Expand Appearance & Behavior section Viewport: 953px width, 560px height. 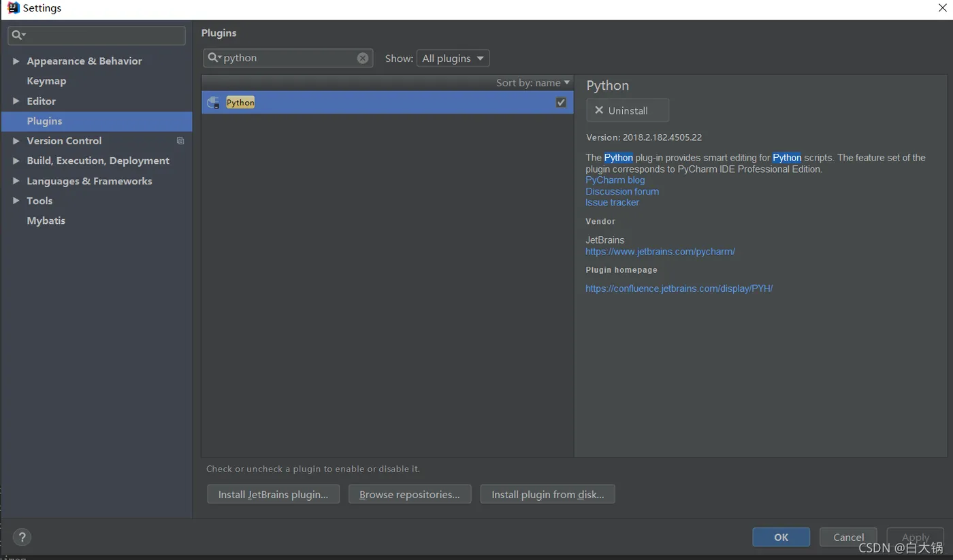point(16,61)
